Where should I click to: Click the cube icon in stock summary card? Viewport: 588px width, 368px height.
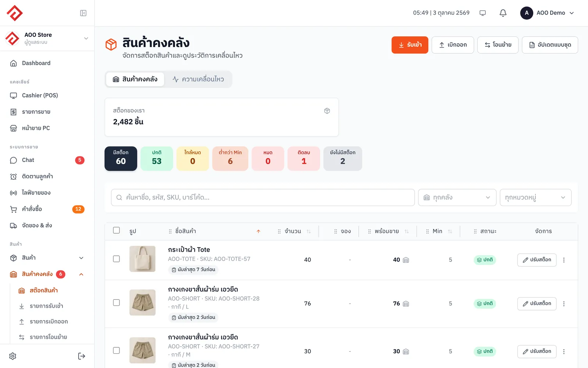tap(327, 111)
